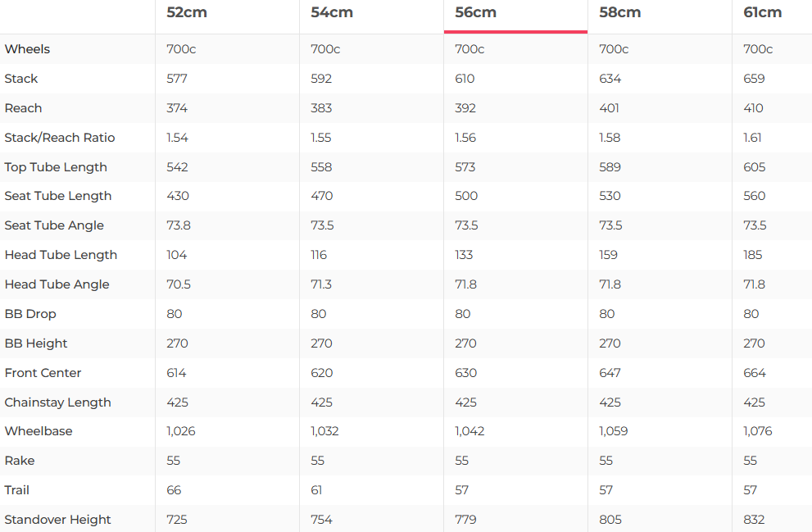
Task: Click the 832 standover height value
Action: (x=754, y=520)
